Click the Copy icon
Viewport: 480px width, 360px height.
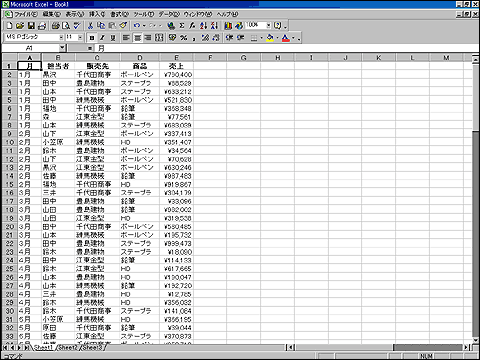coord(101,26)
